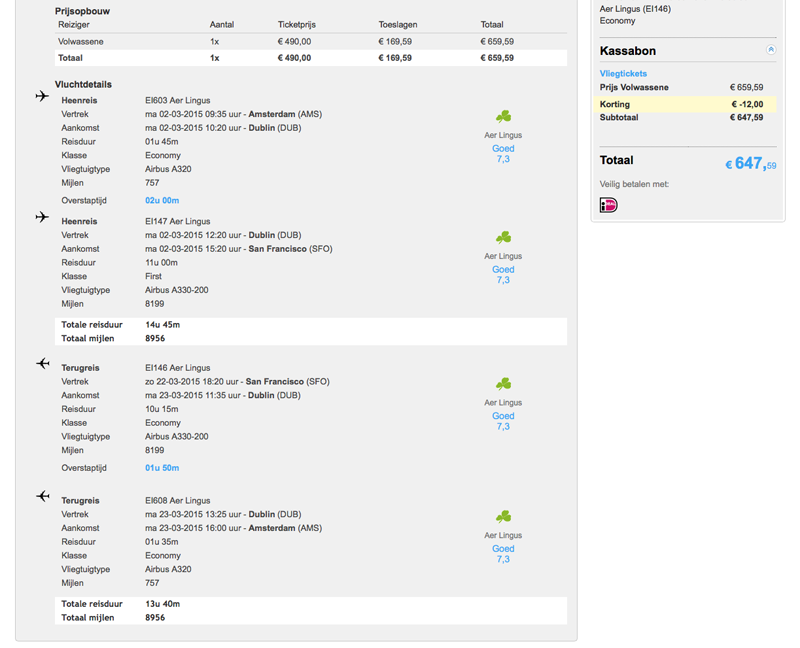Click the 01u 50m Overstaptijd link
The height and width of the screenshot is (648, 800).
(x=162, y=468)
